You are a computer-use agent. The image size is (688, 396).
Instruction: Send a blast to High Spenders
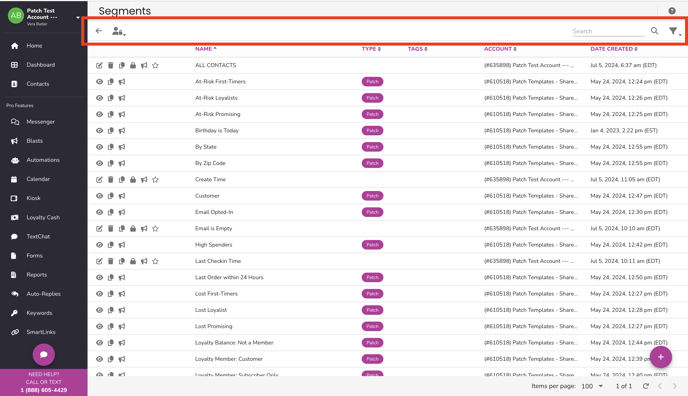pos(122,245)
